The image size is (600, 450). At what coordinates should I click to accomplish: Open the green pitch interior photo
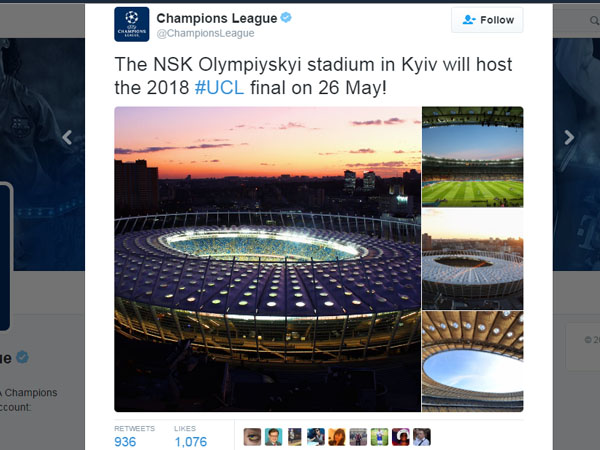pos(473,157)
